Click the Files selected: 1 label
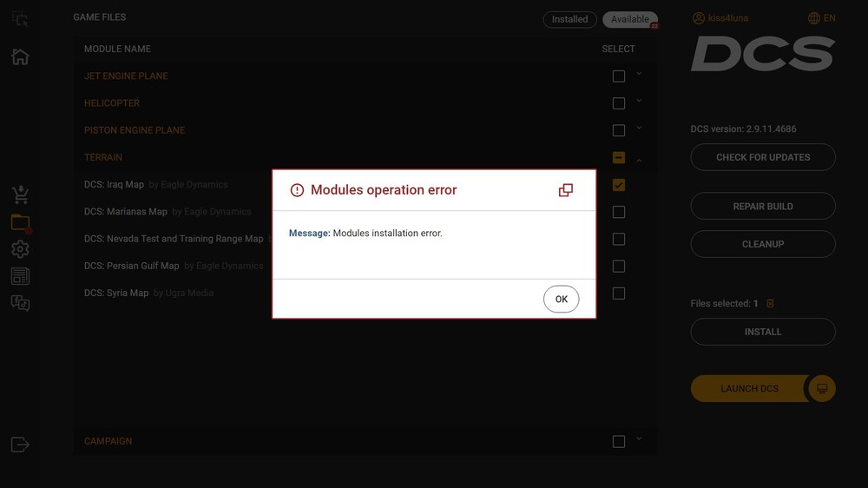The height and width of the screenshot is (488, 868). tap(724, 304)
